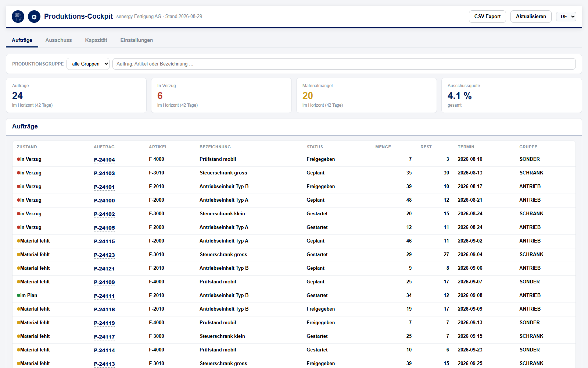Click the CSV-Export button
588x368 pixels.
pyautogui.click(x=487, y=17)
